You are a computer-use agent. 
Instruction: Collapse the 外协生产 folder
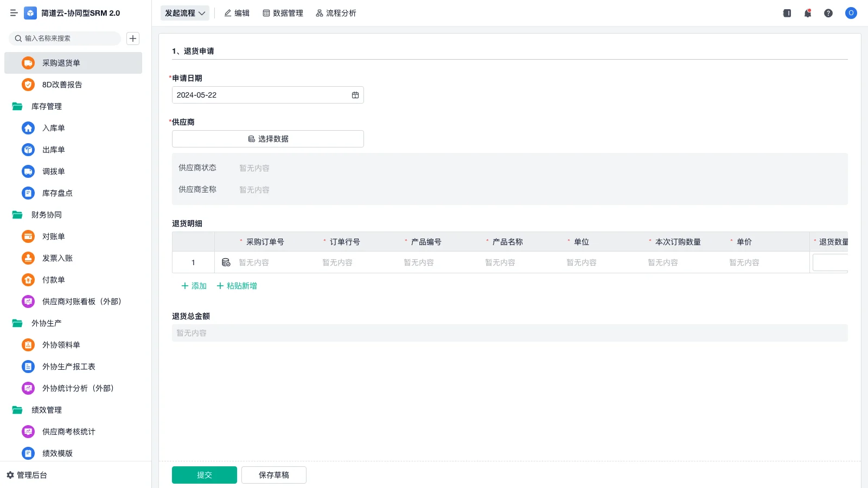click(17, 323)
